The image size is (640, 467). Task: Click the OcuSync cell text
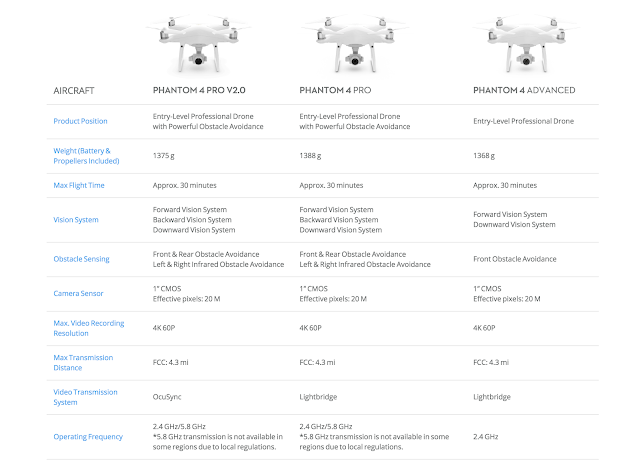[x=169, y=396]
